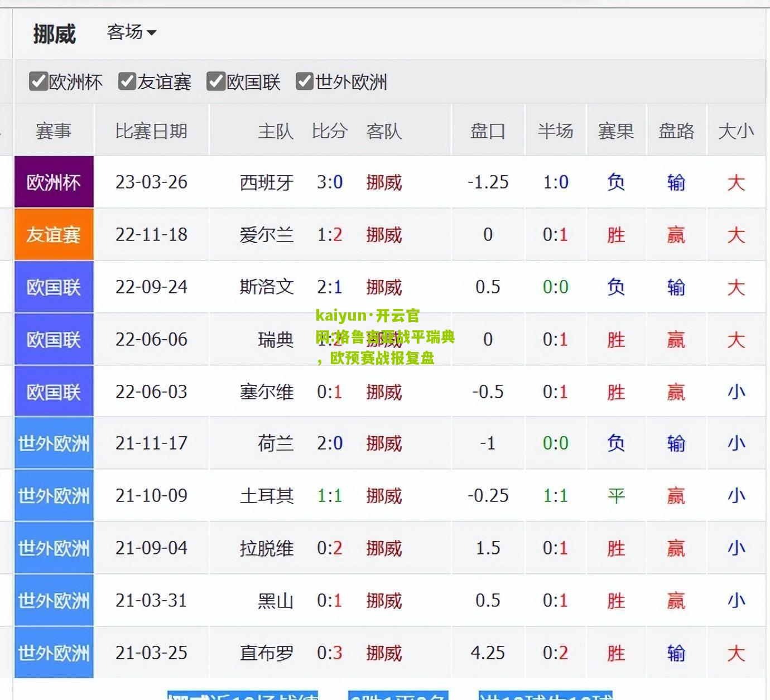Click the 1.5 handicap value

488,548
